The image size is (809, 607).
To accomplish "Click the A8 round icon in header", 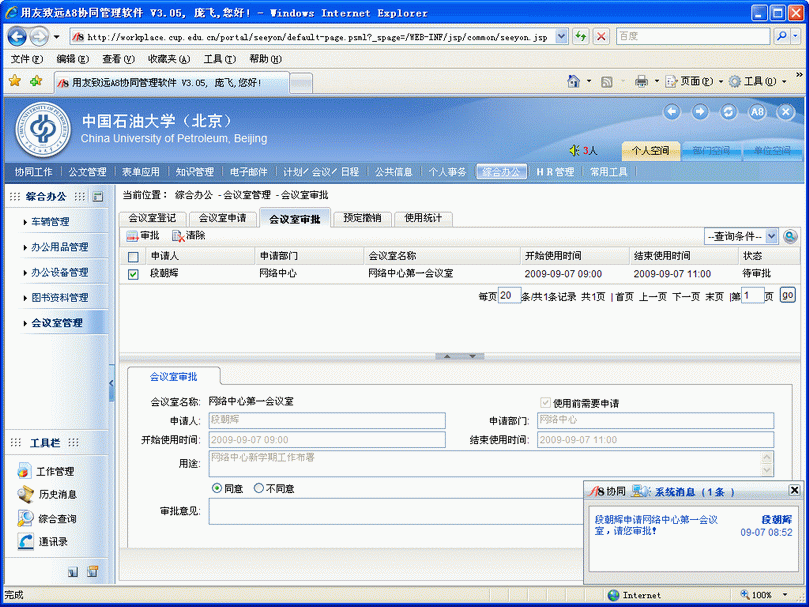I will (x=757, y=112).
